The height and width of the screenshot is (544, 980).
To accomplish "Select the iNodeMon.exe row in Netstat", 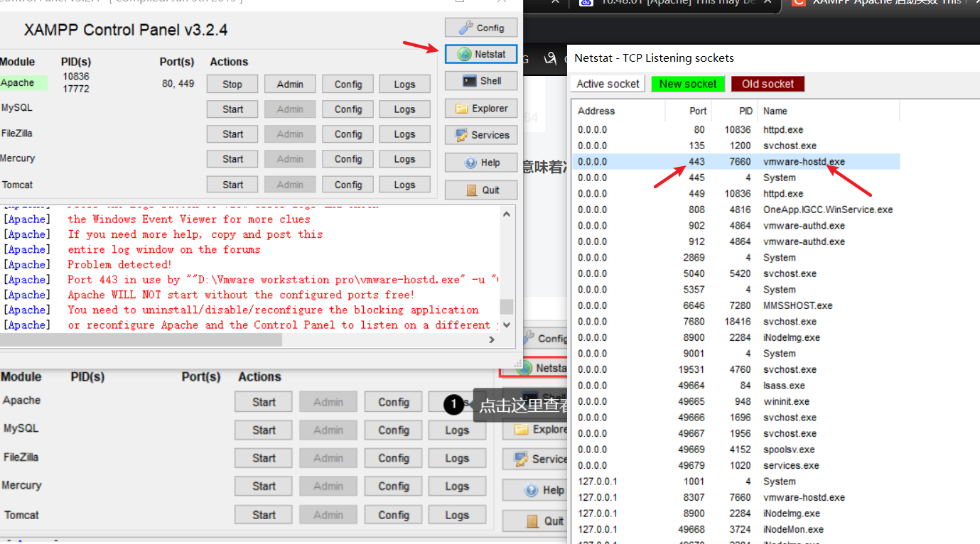I will tap(736, 529).
